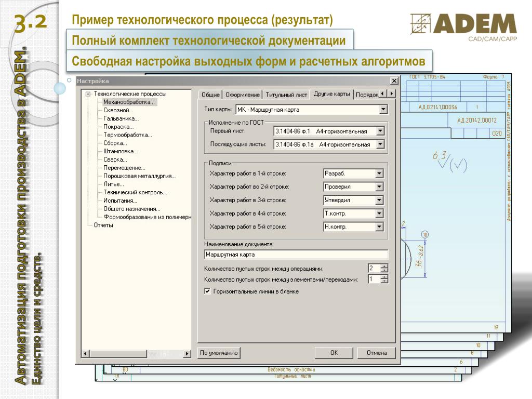Open the Порядок tab

point(367,95)
